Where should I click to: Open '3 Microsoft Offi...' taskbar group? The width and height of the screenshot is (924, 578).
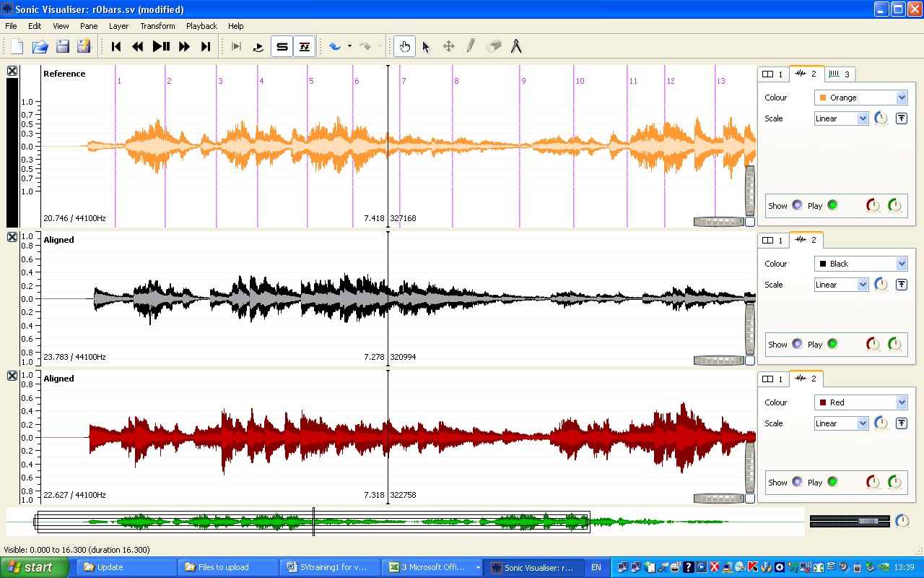coord(432,567)
